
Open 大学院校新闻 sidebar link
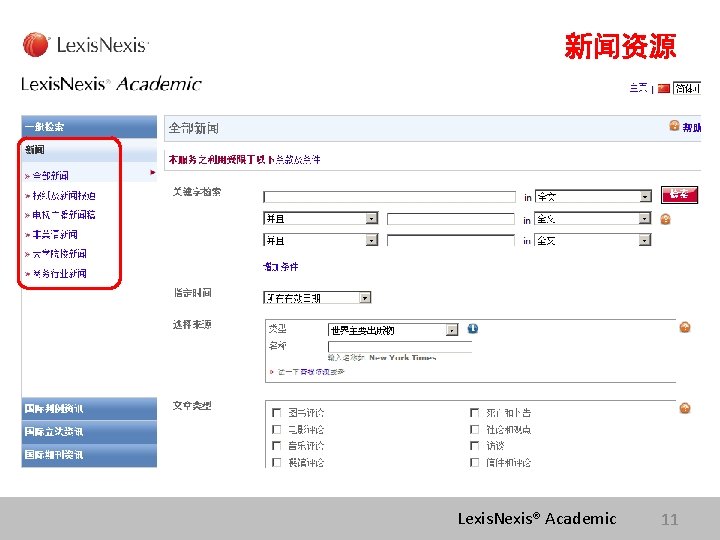coord(59,253)
